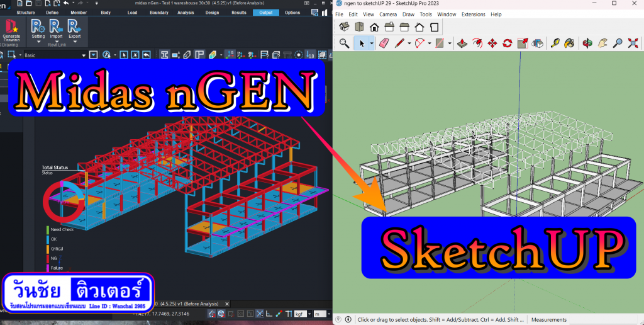Switch to the Analysis tab in midas
Screen dimensions: 644x325
pyautogui.click(x=186, y=13)
